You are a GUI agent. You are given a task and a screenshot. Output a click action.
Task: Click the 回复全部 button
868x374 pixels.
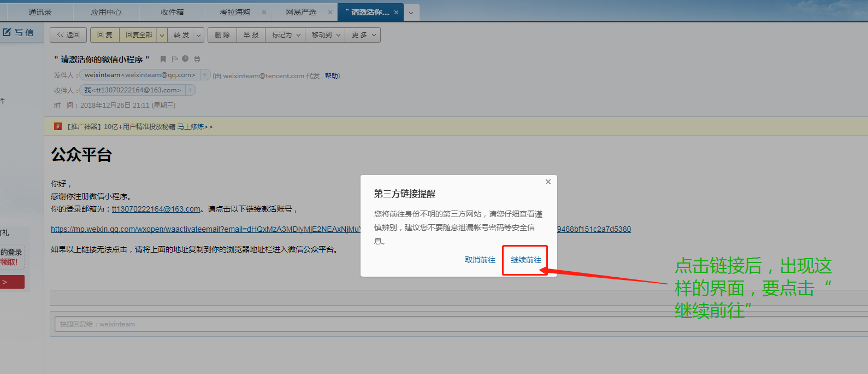click(x=139, y=35)
